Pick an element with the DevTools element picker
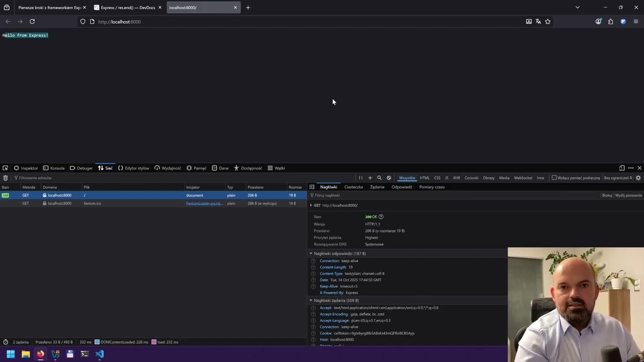 5,168
